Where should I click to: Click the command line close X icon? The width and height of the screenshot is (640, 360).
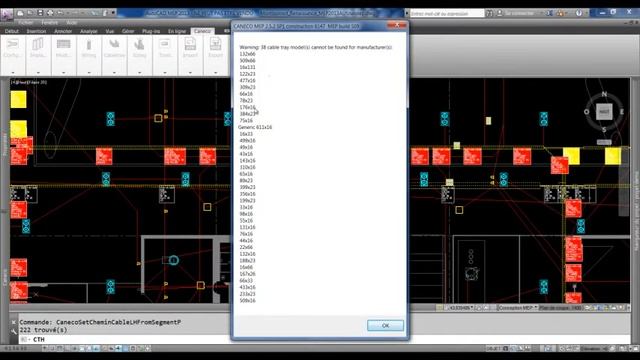tap(13, 322)
